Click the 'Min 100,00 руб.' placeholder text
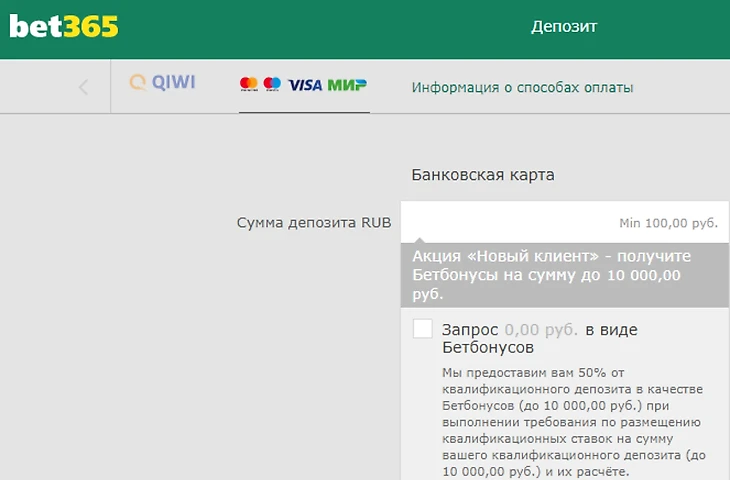The height and width of the screenshot is (480, 730). click(668, 223)
